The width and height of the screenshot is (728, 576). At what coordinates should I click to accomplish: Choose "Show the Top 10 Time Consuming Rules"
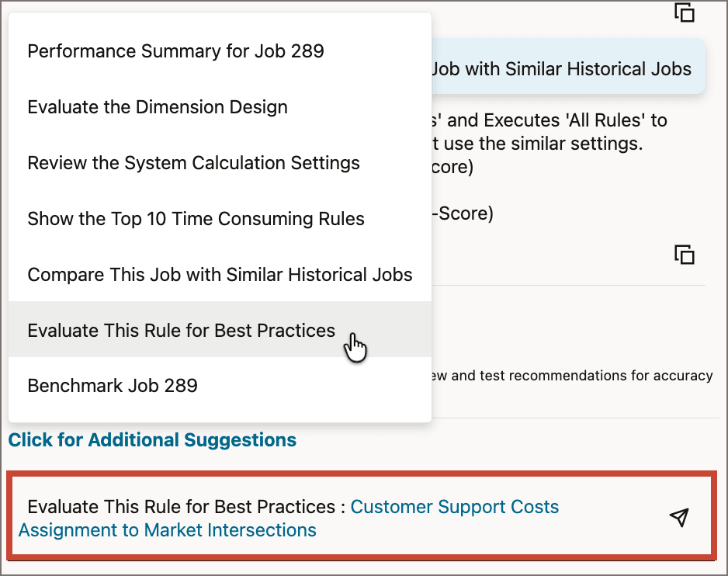[196, 219]
